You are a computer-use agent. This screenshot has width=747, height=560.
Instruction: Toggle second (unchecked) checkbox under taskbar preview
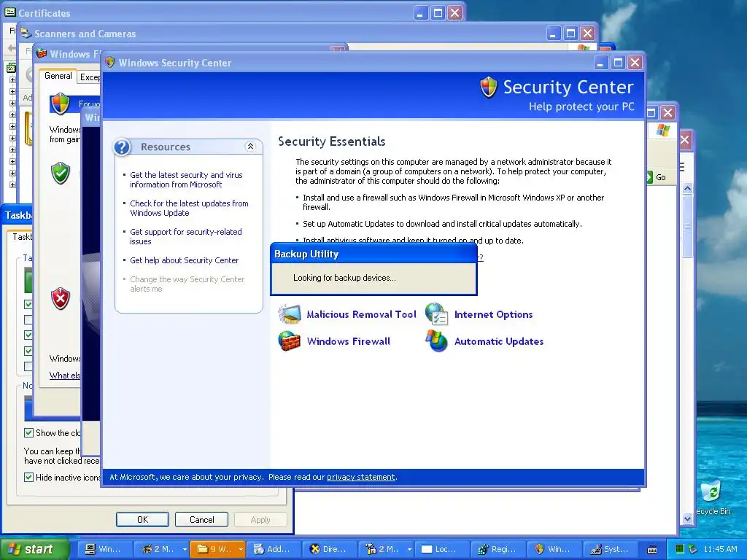pyautogui.click(x=28, y=319)
